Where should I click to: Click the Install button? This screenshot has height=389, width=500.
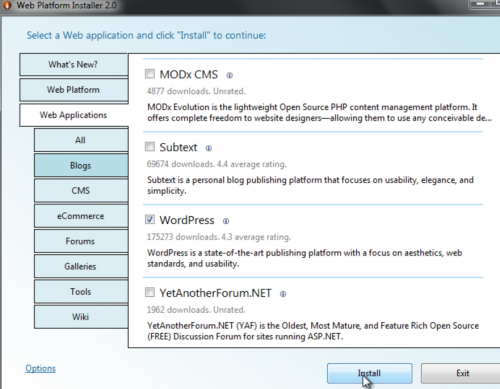tap(370, 373)
